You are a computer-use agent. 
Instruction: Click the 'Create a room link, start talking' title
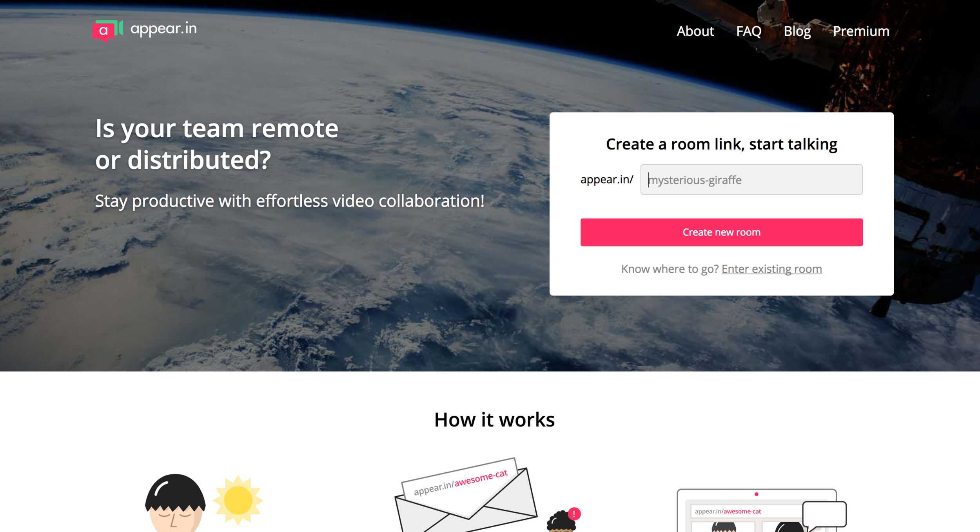[721, 144]
